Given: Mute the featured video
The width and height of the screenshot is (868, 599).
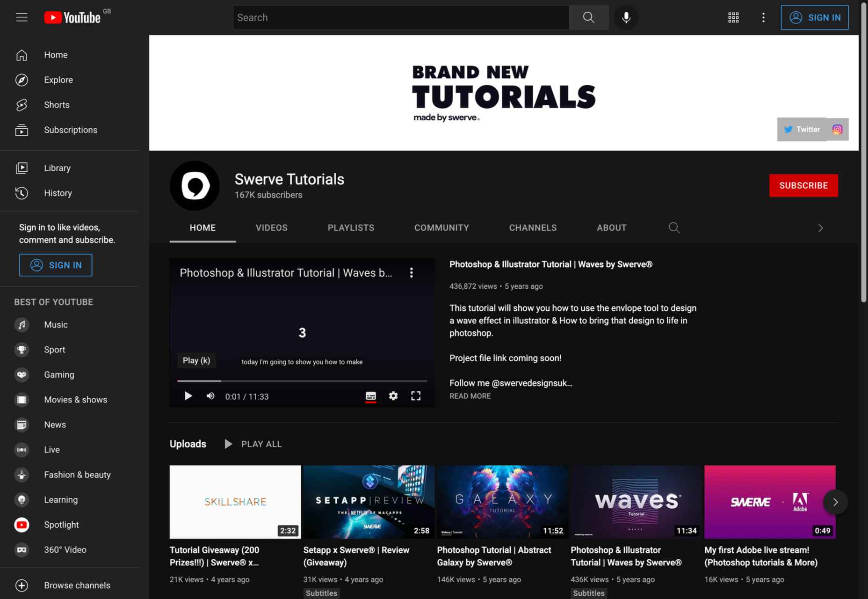Looking at the screenshot, I should [x=210, y=396].
